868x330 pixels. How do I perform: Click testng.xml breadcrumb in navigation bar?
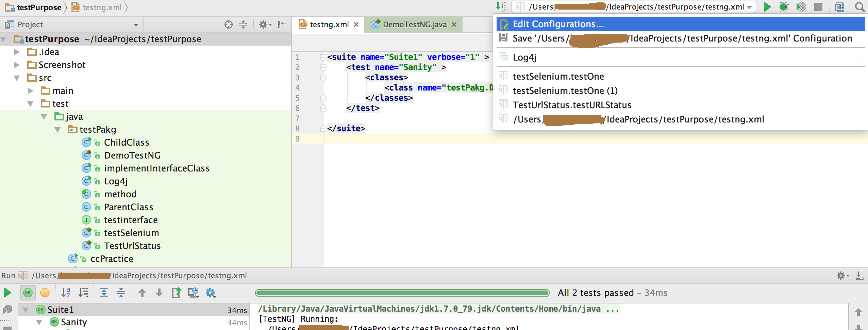pyautogui.click(x=97, y=7)
